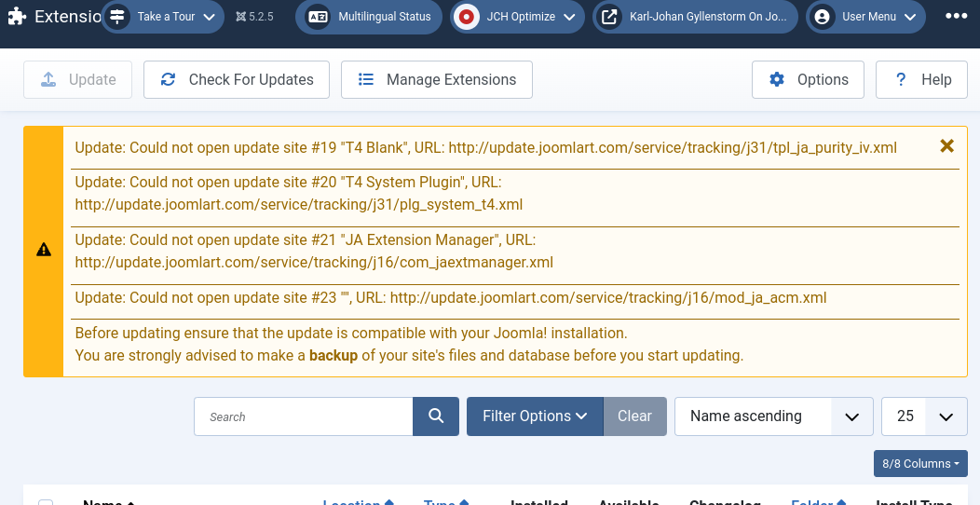Click the Options gear icon
The width and height of the screenshot is (980, 505).
pyautogui.click(x=777, y=80)
